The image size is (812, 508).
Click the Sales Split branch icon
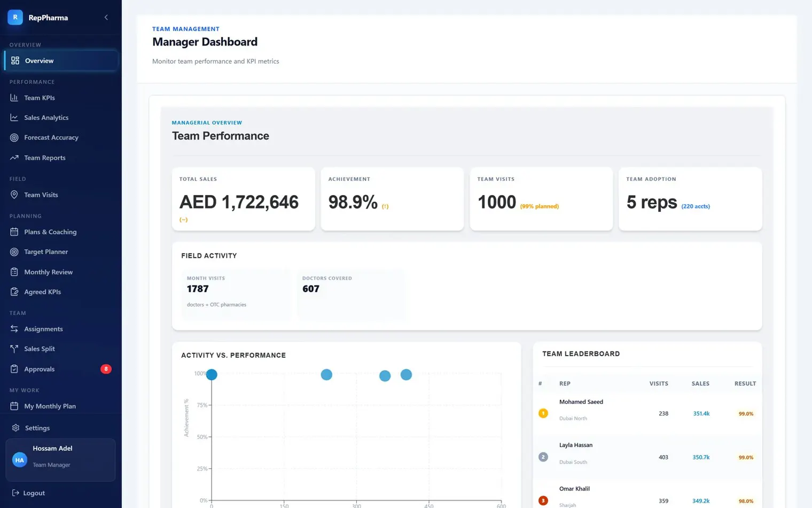coord(14,349)
